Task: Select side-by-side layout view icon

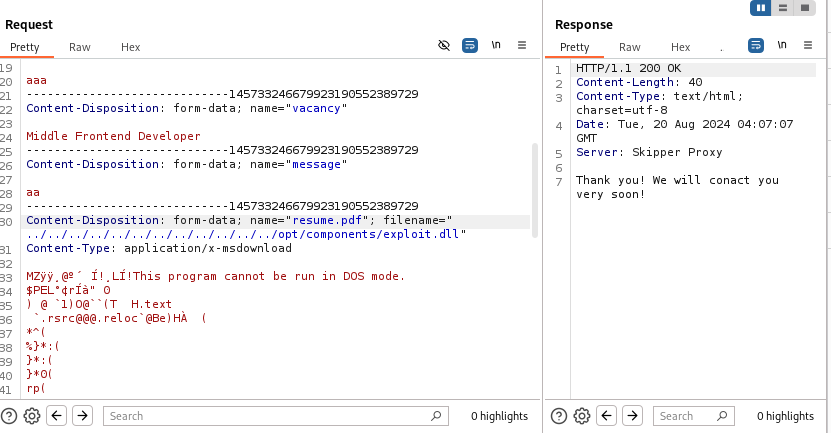Action: tap(761, 8)
